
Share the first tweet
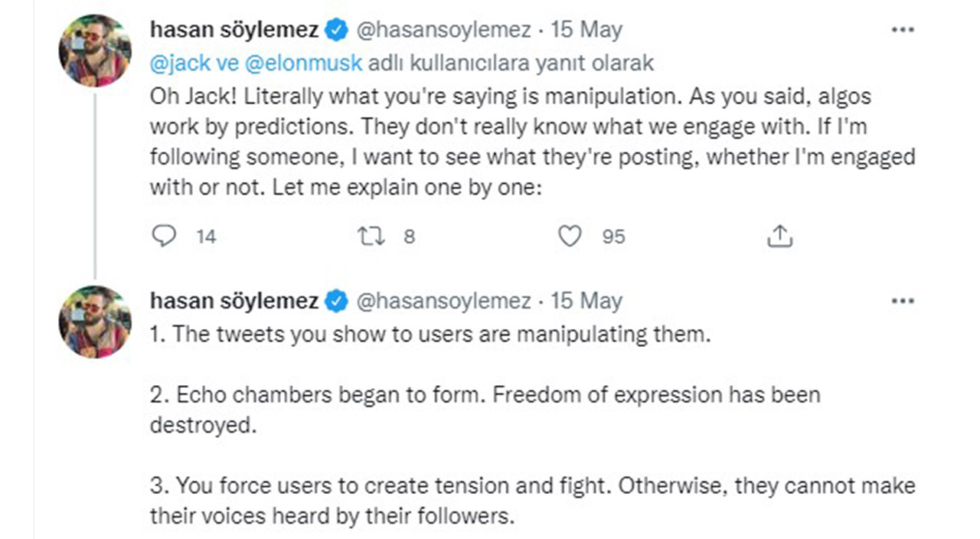(779, 237)
